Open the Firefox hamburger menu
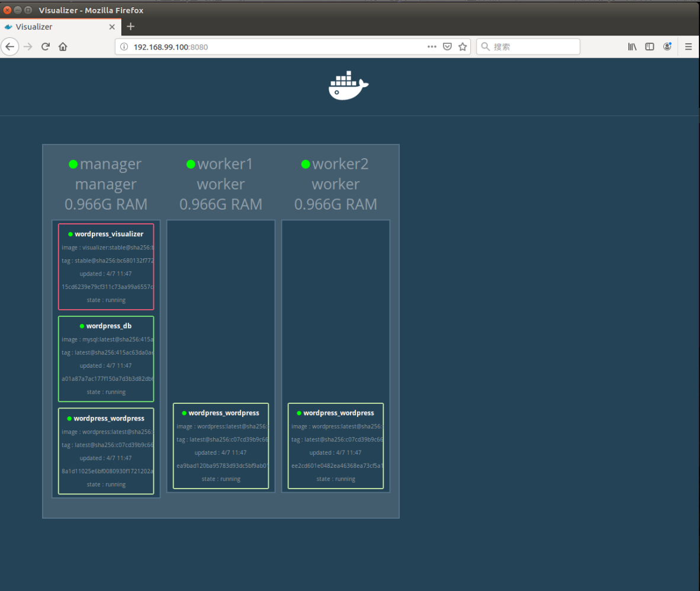Viewport: 700px width, 591px height. 688,46
